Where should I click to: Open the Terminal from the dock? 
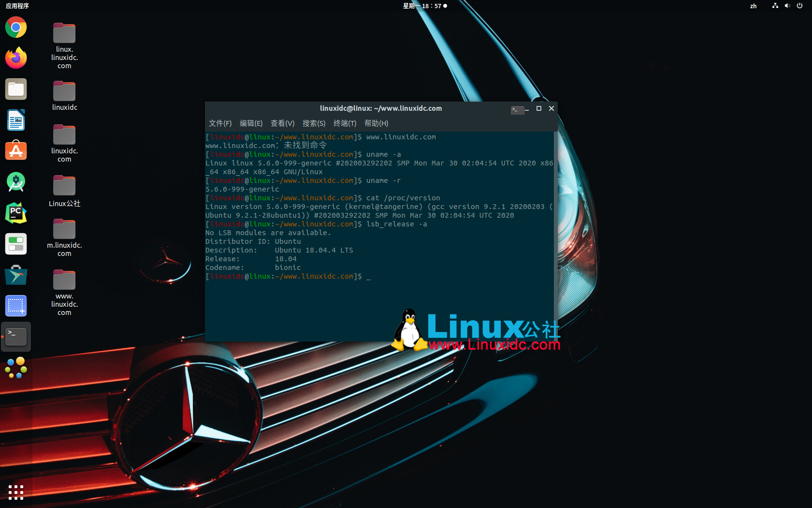point(16,336)
